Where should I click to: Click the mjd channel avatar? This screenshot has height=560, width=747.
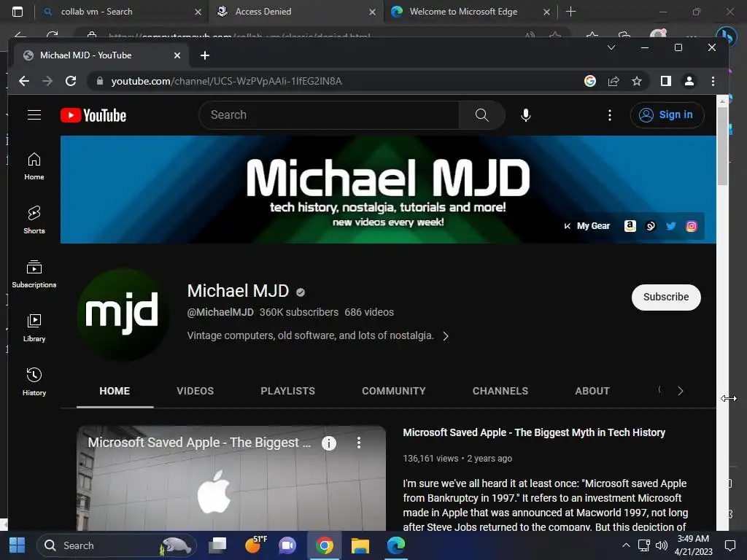(x=123, y=314)
